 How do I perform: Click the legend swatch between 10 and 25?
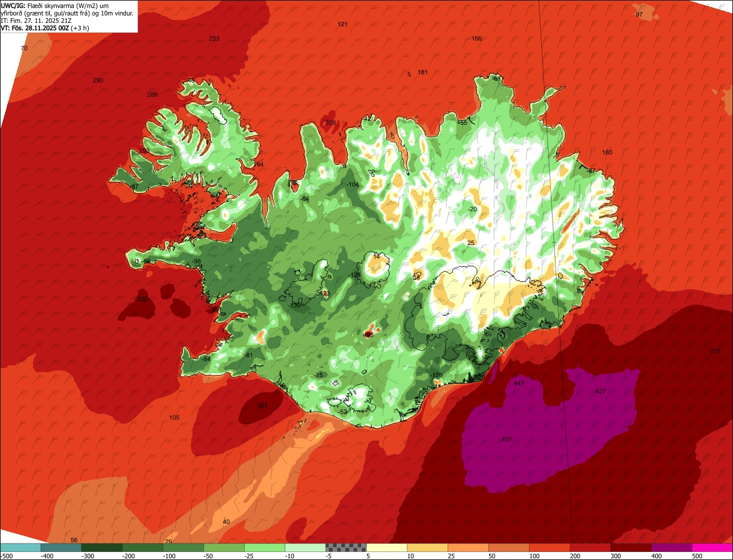click(427, 547)
